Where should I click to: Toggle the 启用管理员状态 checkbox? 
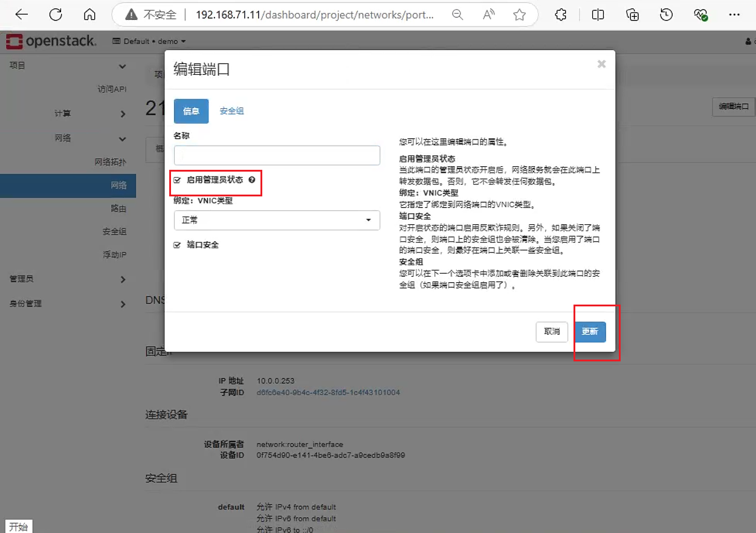click(177, 180)
